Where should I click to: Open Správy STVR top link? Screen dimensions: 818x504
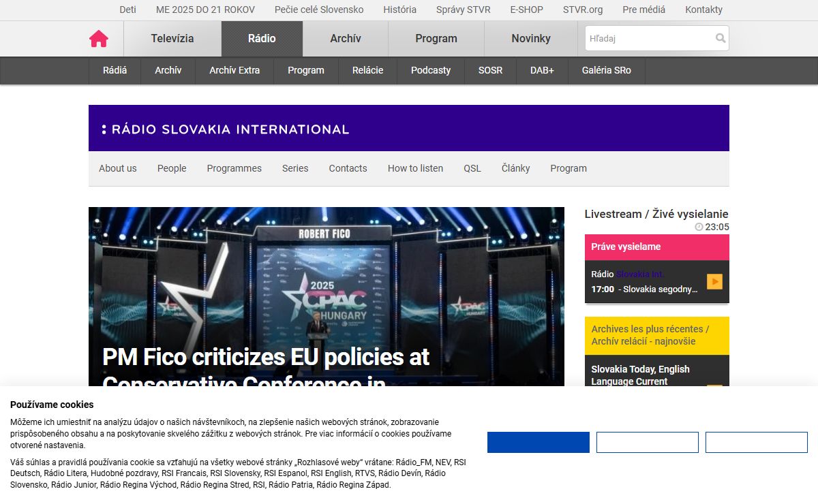point(464,10)
